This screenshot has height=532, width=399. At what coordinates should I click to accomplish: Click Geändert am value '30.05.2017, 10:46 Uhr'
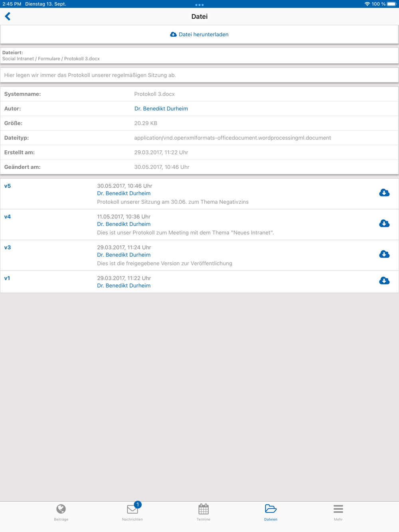click(x=162, y=167)
